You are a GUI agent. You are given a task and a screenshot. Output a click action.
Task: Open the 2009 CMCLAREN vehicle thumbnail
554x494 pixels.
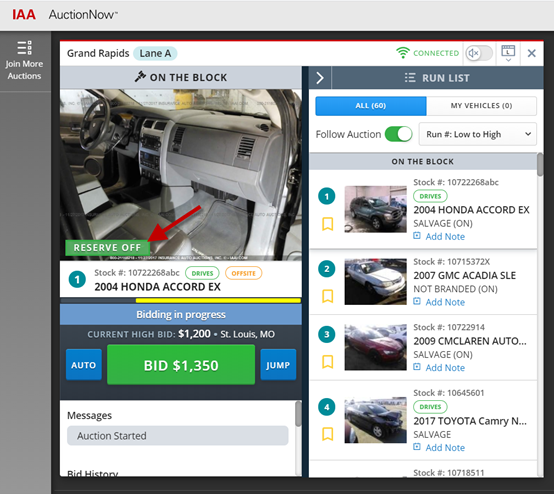point(376,347)
